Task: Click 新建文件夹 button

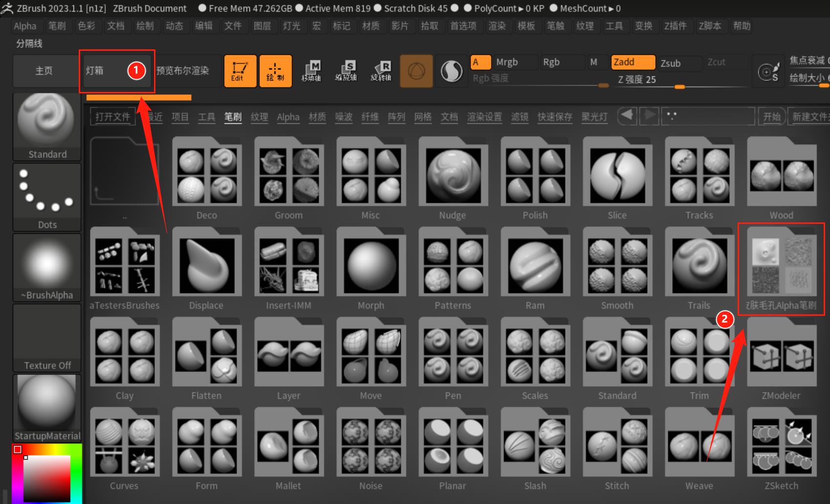Action: point(809,117)
